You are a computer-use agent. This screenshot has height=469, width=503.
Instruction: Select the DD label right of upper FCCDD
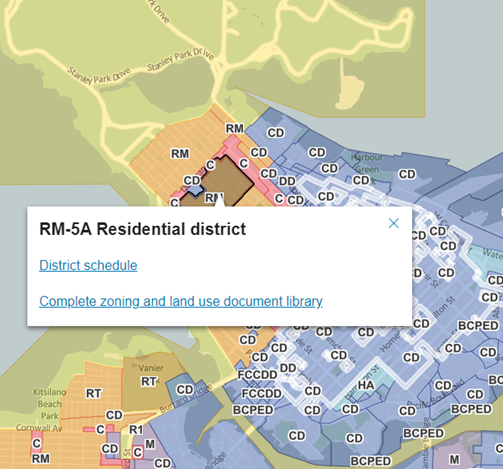288,368
